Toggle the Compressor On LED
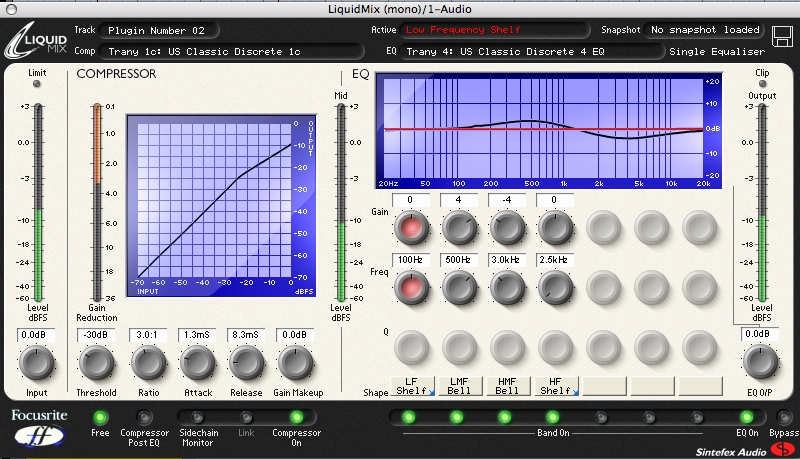 click(x=296, y=417)
